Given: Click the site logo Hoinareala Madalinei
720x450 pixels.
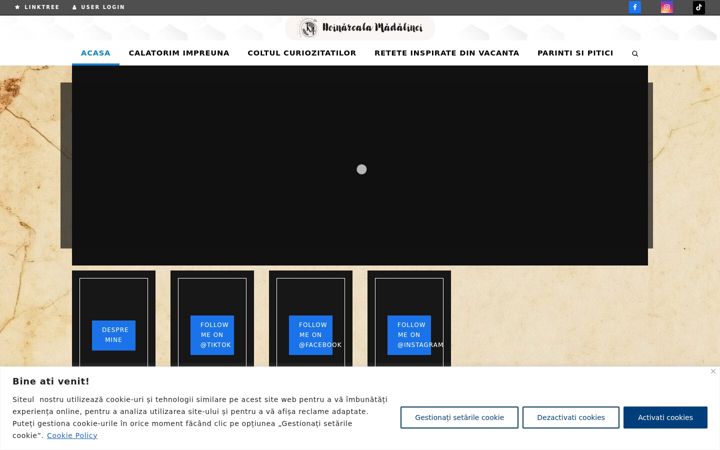Looking at the screenshot, I should pyautogui.click(x=360, y=28).
